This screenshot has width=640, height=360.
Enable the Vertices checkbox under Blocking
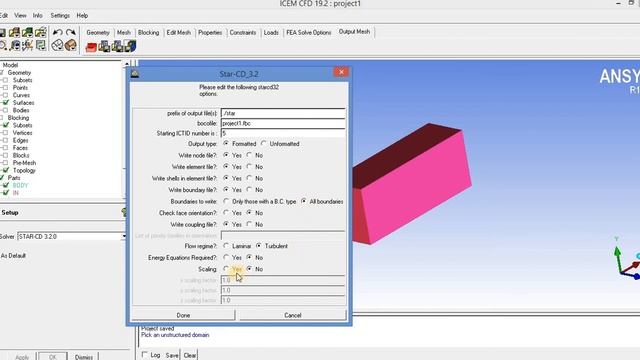(5, 133)
